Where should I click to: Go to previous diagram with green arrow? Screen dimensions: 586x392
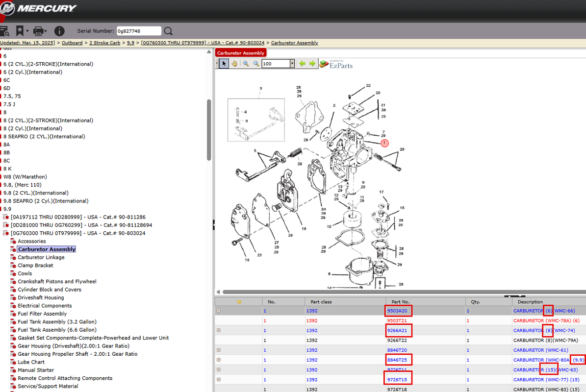(302, 64)
